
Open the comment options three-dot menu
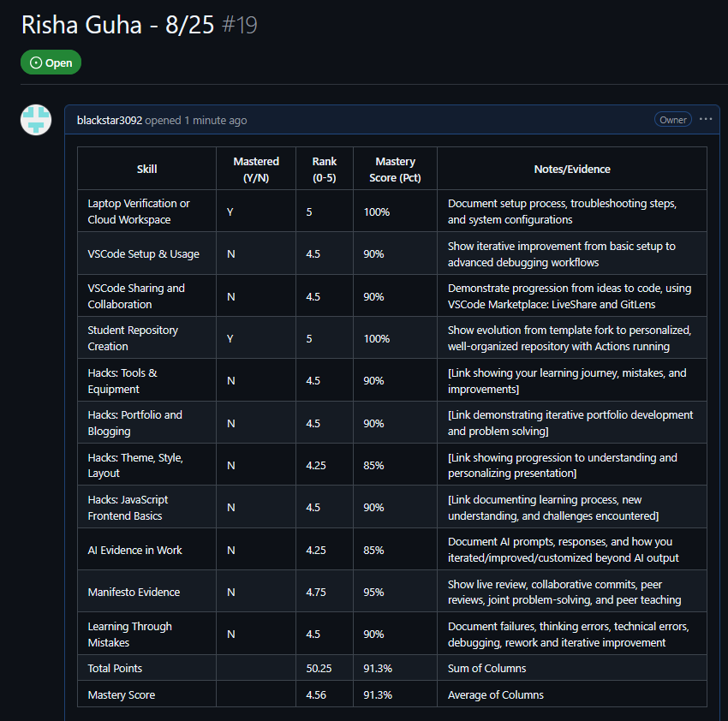(706, 120)
